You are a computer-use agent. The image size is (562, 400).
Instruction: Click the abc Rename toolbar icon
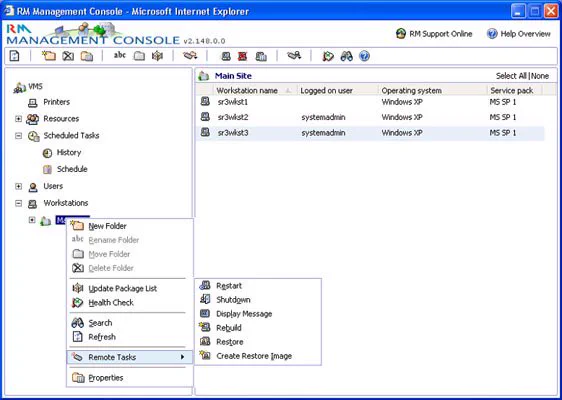coord(120,56)
